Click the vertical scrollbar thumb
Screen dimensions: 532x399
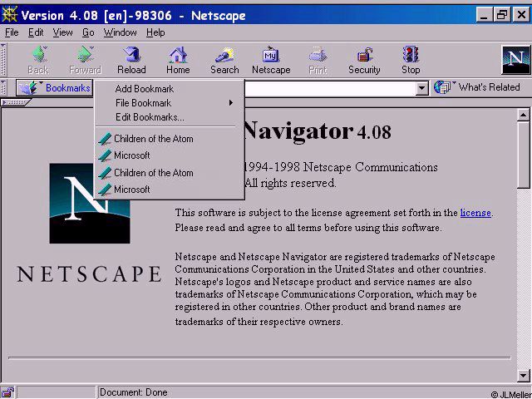pos(523,155)
